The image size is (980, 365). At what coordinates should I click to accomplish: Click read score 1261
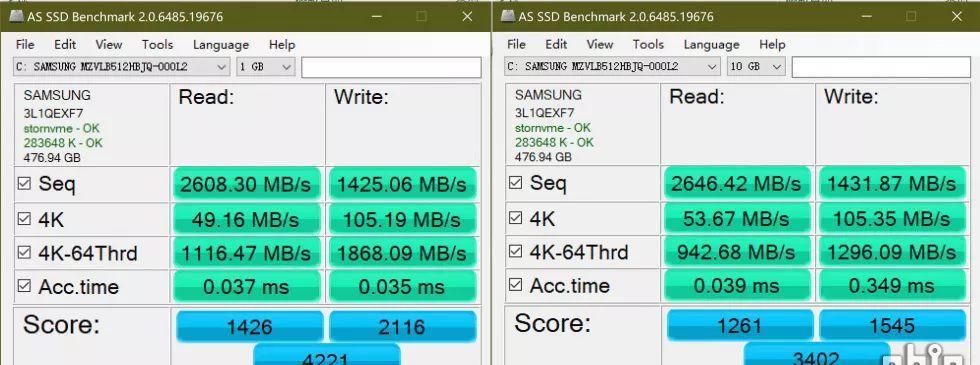(740, 325)
